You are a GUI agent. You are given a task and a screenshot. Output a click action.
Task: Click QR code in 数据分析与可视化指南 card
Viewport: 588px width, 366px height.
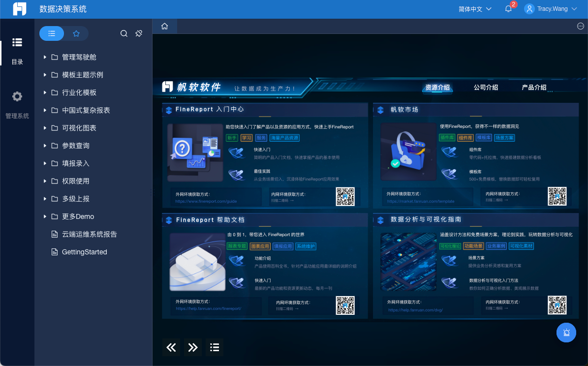point(557,305)
